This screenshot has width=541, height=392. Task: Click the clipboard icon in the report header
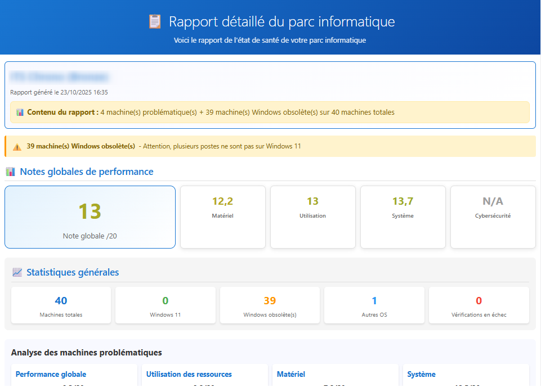(x=154, y=22)
